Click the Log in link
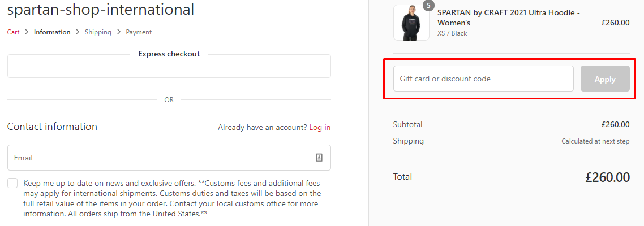 (320, 128)
